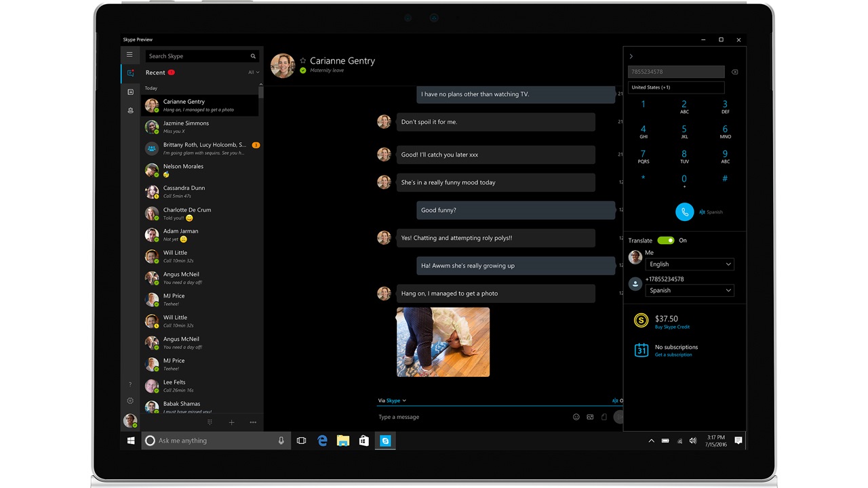The height and width of the screenshot is (488, 868).
Task: Click the emoticon icon in message bar
Action: tap(576, 417)
